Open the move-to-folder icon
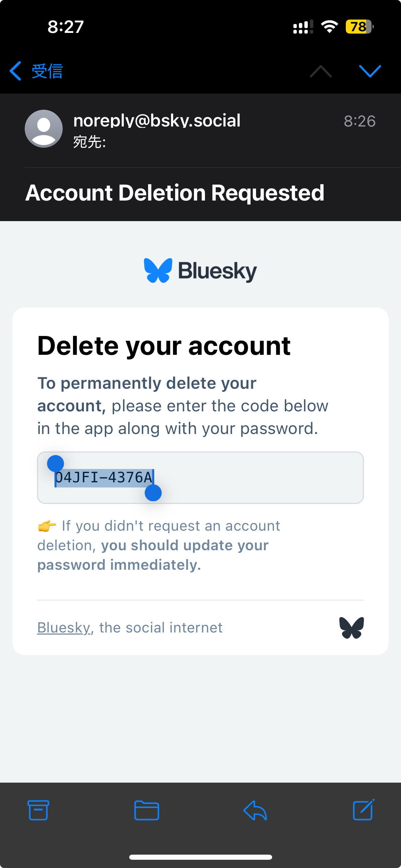The height and width of the screenshot is (868, 401). click(147, 810)
